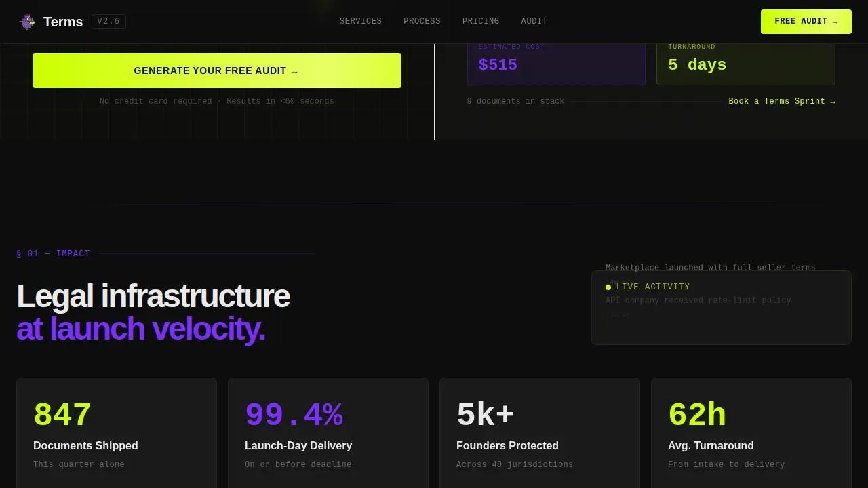This screenshot has width=868, height=488.
Task: Open the 847 Documents Shipped stat card
Action: (x=117, y=433)
